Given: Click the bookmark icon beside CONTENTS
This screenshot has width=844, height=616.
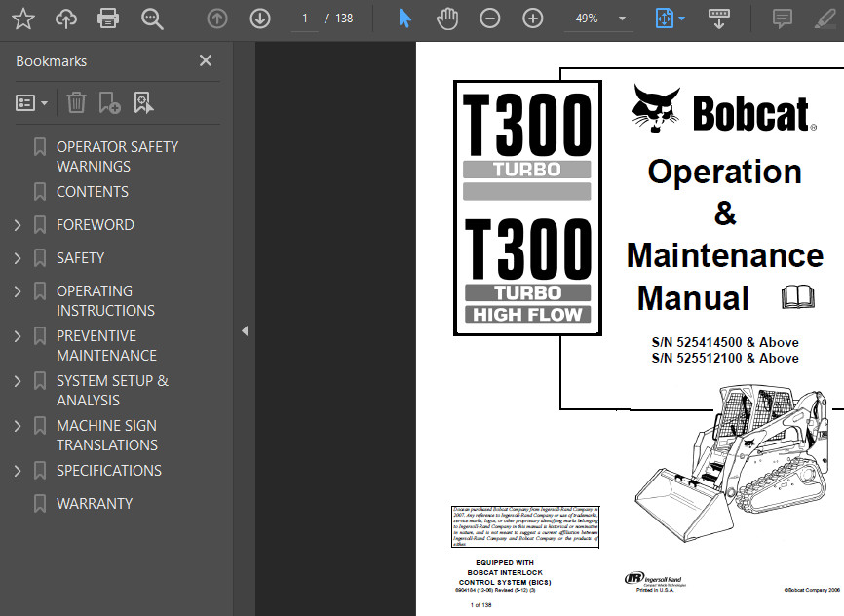Looking at the screenshot, I should click(x=40, y=192).
